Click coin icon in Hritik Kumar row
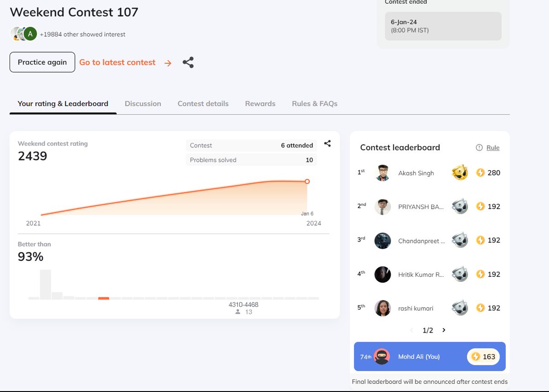The height and width of the screenshot is (392, 549). pos(480,274)
